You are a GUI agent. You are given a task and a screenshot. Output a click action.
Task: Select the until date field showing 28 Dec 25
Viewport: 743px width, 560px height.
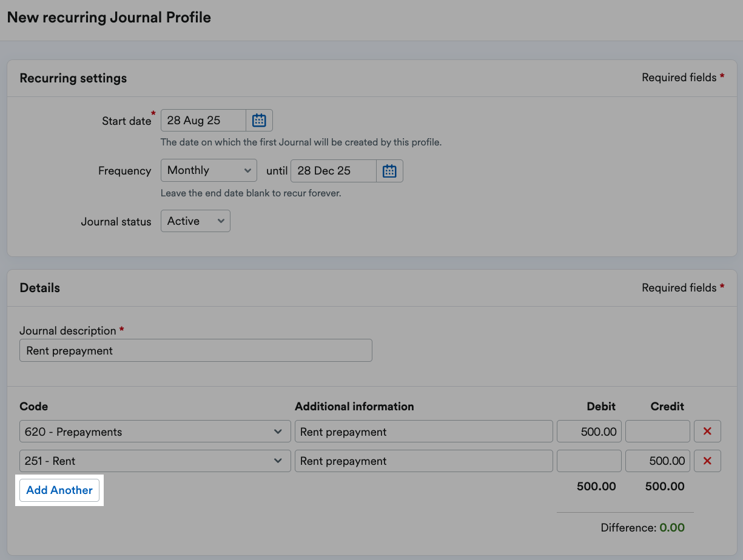tap(333, 170)
